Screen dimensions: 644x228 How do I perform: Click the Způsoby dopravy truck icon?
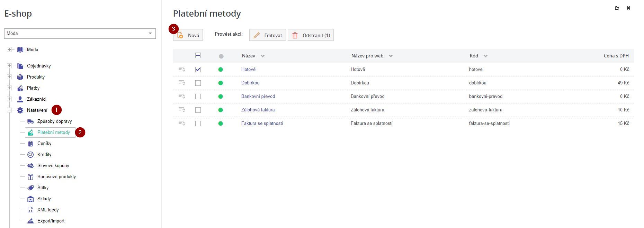tap(30, 121)
